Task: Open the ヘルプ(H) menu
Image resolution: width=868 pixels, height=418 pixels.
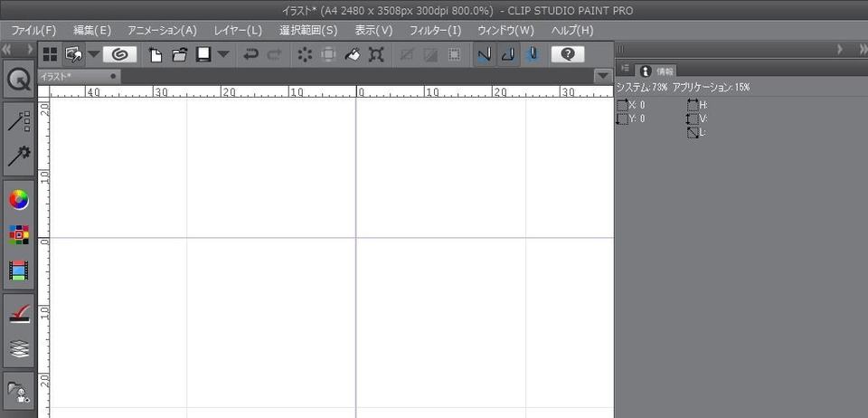Action: pos(571,31)
